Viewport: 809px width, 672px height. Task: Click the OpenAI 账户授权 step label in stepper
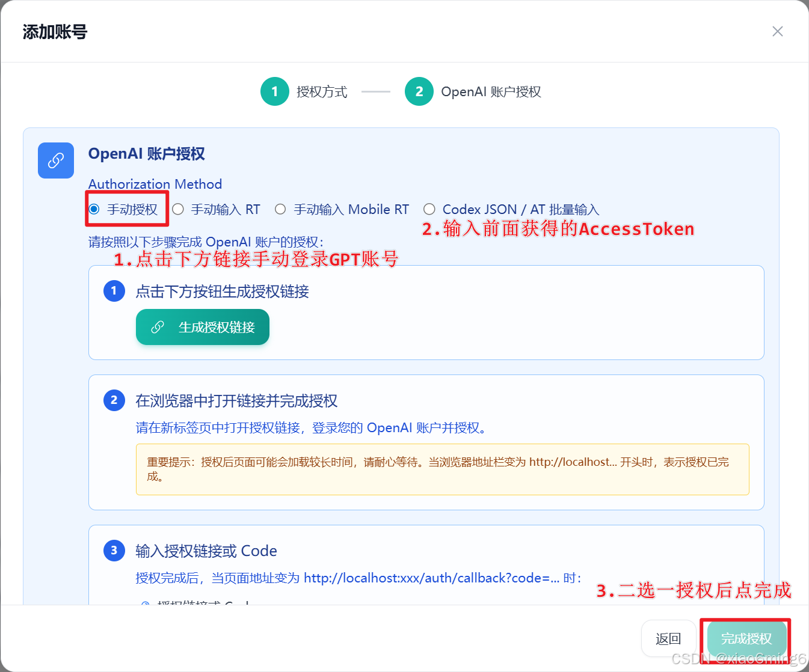pos(491,92)
